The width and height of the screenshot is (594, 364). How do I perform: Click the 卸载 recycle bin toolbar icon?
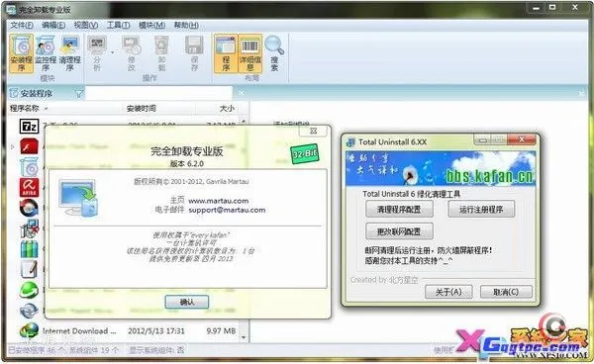[x=161, y=53]
